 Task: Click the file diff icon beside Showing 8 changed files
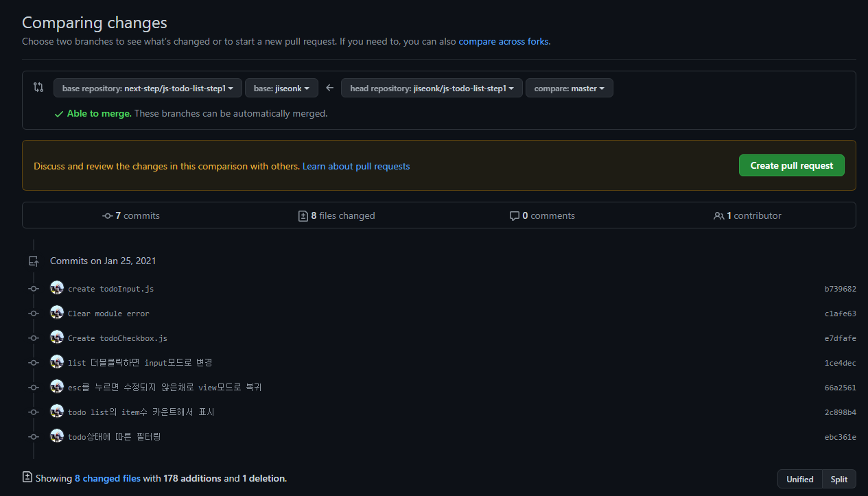(x=27, y=477)
